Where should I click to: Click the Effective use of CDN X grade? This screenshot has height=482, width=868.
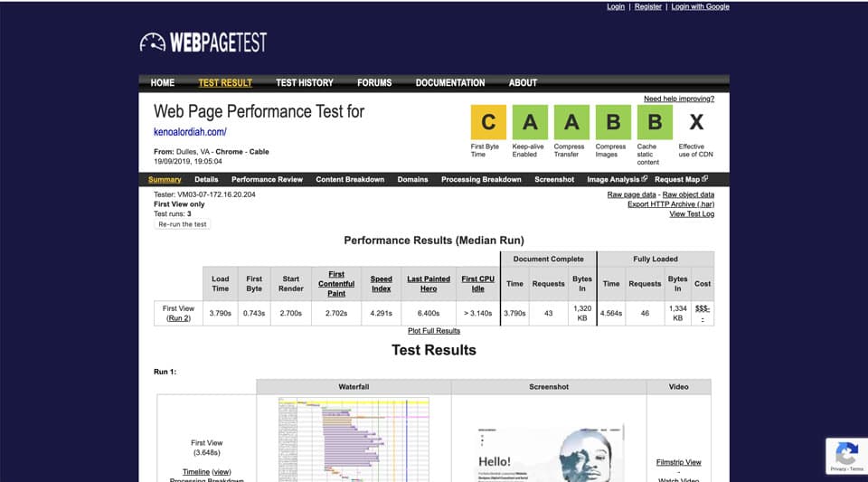(x=696, y=122)
